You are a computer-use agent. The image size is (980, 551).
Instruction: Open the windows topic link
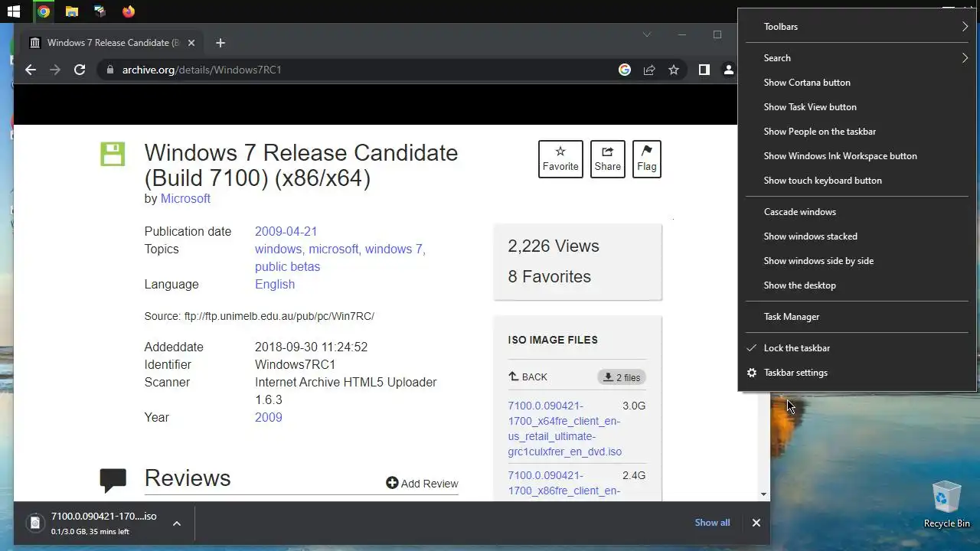tap(279, 249)
